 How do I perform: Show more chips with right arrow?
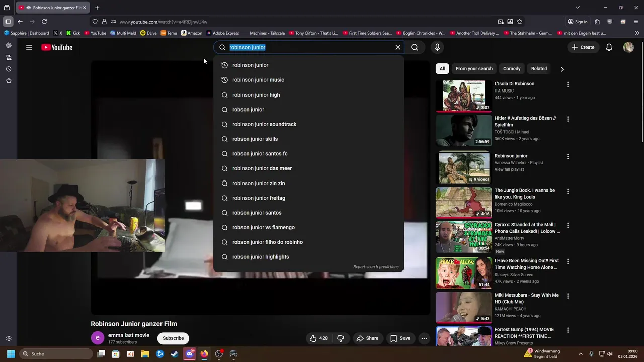[562, 69]
